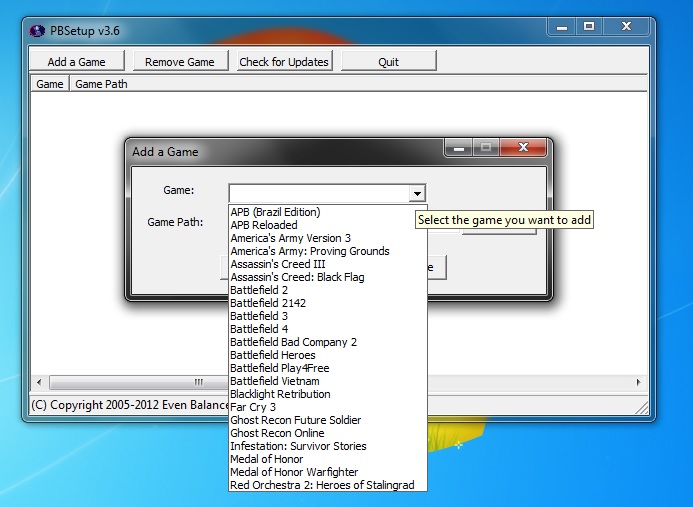Close the Add a Game dialog
The image size is (693, 507).
pos(523,147)
